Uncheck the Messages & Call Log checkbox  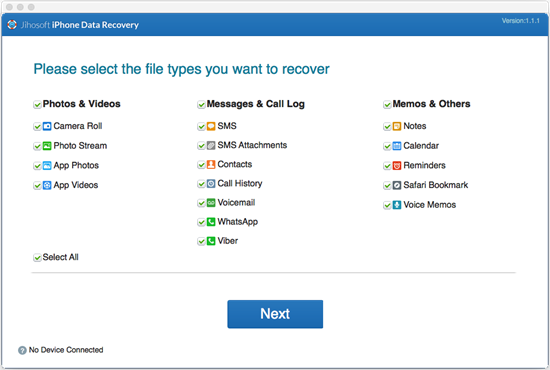(x=201, y=105)
